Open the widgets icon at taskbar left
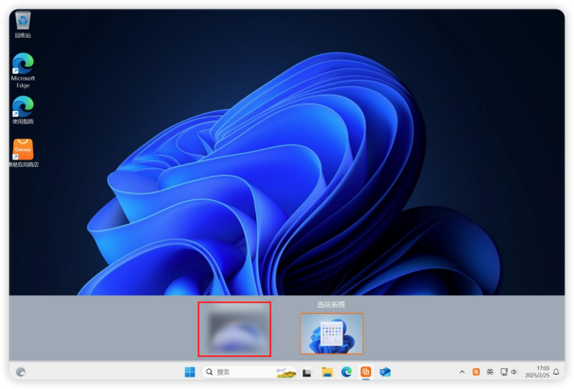This screenshot has height=389, width=574. click(x=21, y=372)
